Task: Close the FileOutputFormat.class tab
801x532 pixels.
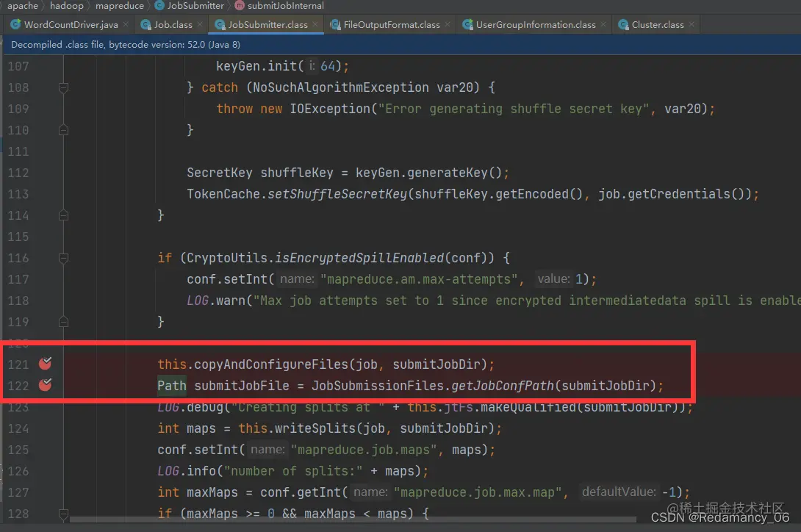Action: [448, 24]
